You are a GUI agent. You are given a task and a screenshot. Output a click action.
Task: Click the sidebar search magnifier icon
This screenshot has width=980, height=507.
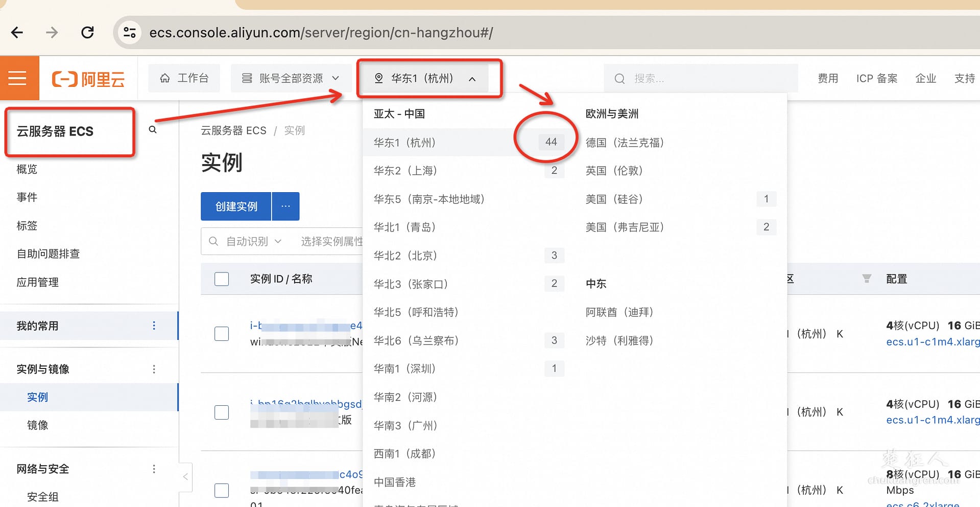[x=153, y=130]
